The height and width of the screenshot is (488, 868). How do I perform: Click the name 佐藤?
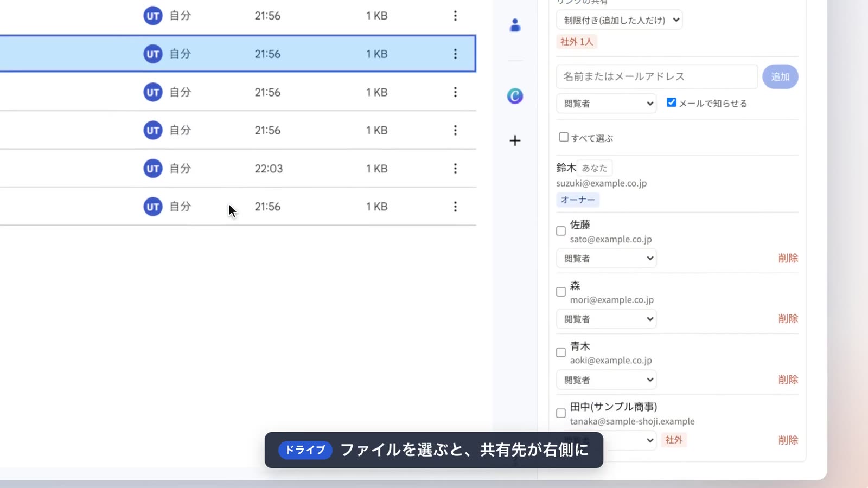click(580, 224)
